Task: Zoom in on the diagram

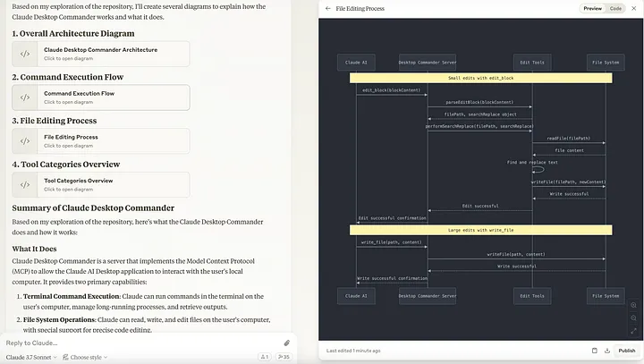Action: [634, 305]
